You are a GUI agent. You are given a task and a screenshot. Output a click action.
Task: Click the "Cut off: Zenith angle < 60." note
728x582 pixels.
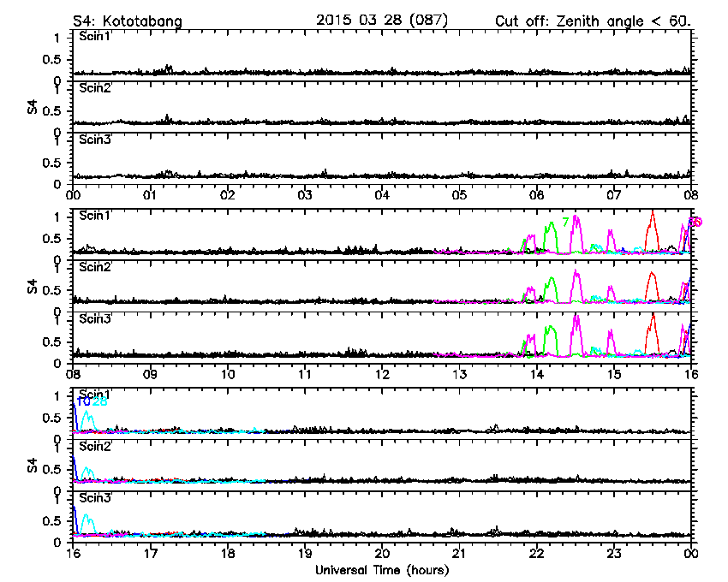pyautogui.click(x=593, y=21)
